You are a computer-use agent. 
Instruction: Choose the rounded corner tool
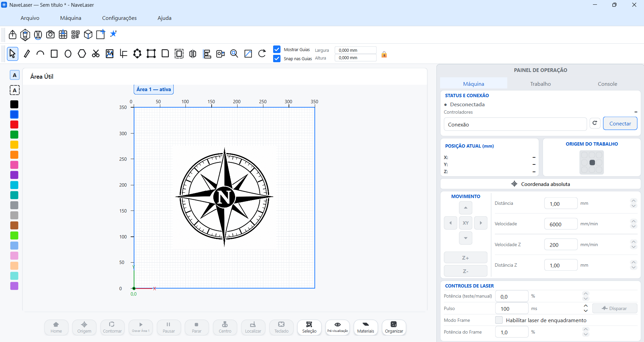[165, 54]
